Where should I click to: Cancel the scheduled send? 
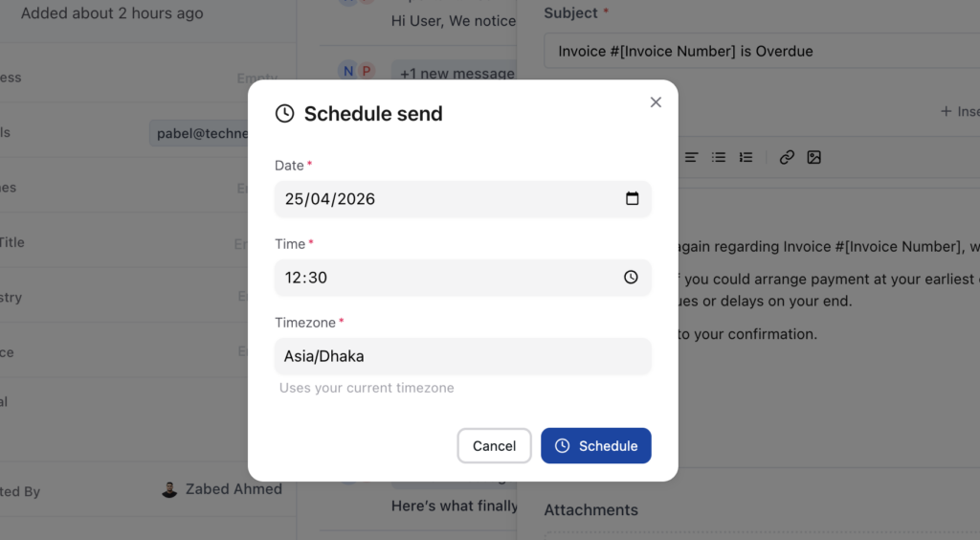pos(494,445)
